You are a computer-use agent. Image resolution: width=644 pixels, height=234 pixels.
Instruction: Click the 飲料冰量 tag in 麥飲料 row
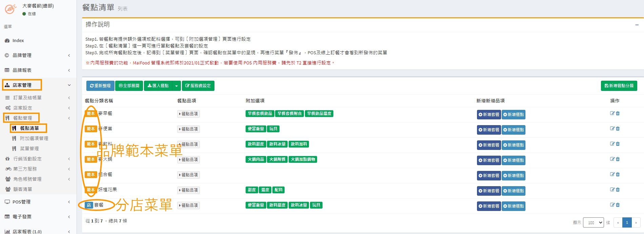click(277, 144)
